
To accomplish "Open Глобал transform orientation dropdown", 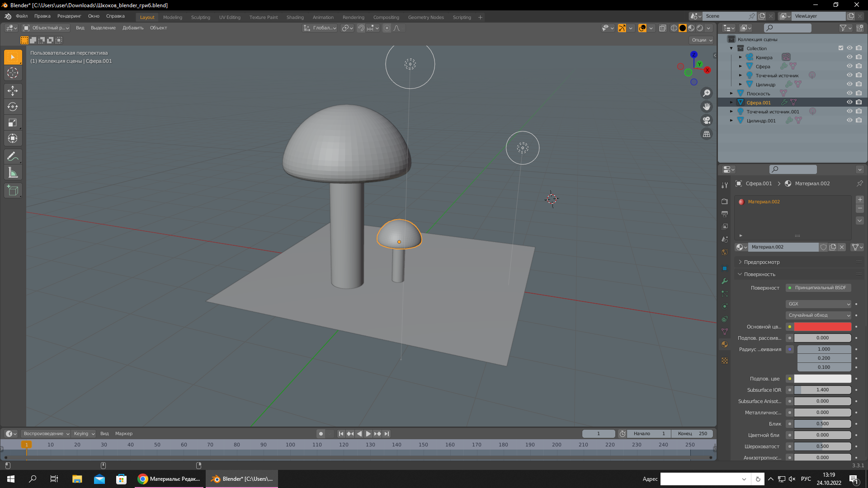I will tap(320, 28).
